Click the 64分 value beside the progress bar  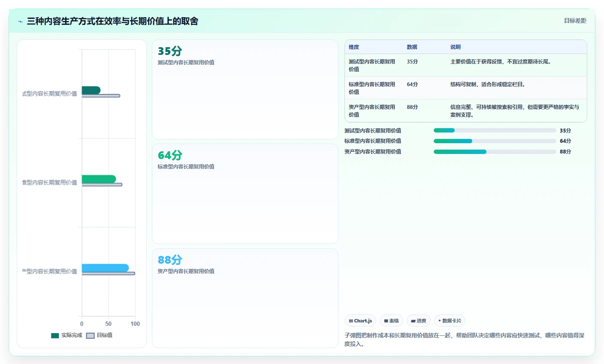tap(565, 141)
